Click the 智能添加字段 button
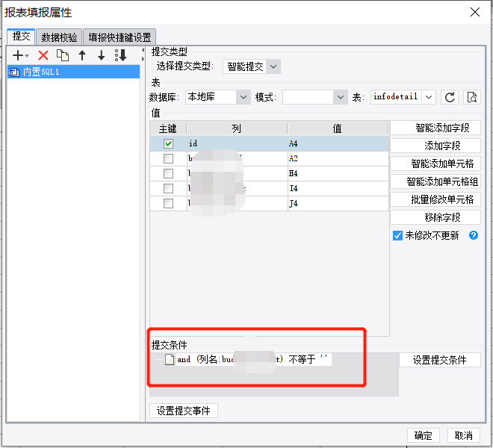The image size is (493, 448). click(435, 128)
